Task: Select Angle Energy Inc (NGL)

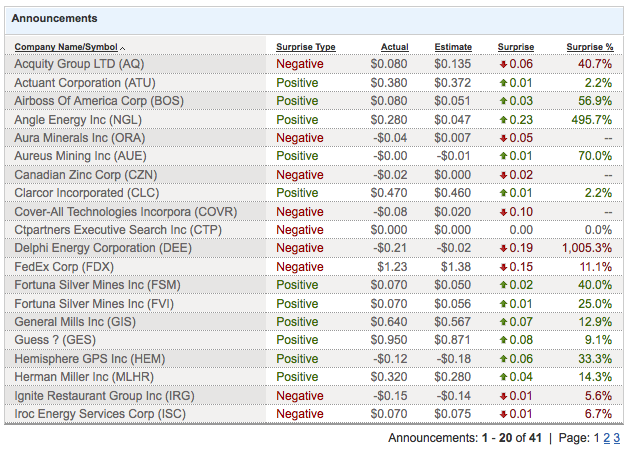Action: point(78,120)
